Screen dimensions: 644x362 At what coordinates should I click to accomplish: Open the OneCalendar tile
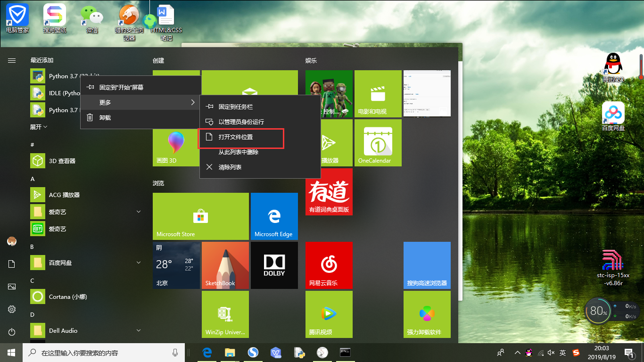click(x=378, y=143)
